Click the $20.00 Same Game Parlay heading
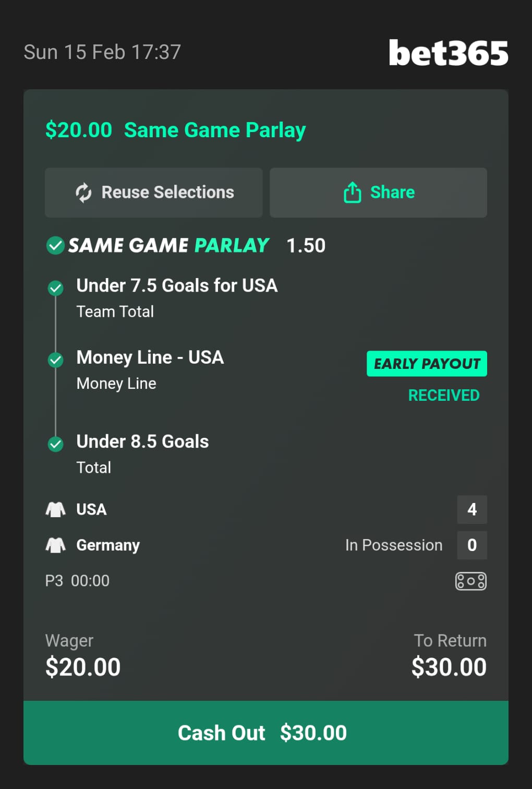 pos(176,130)
